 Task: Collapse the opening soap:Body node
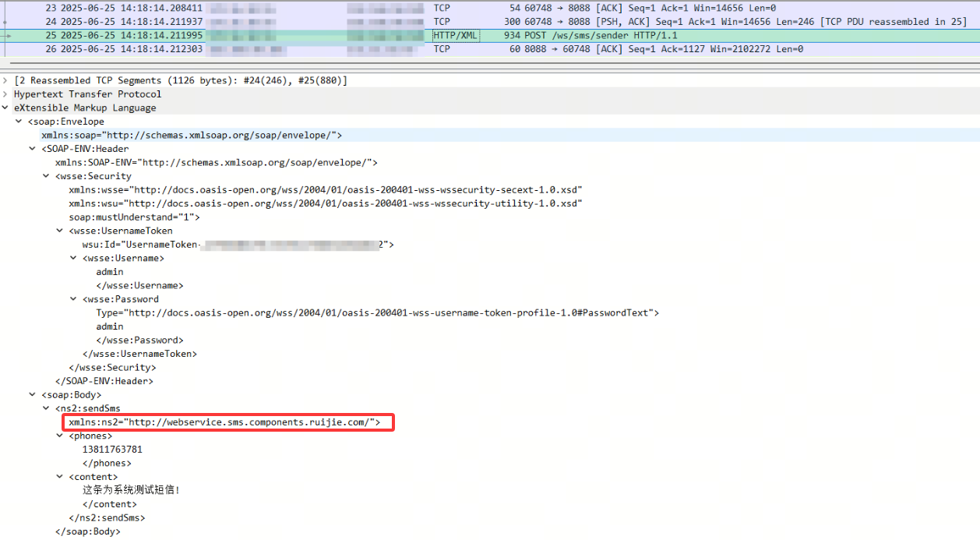[33, 395]
